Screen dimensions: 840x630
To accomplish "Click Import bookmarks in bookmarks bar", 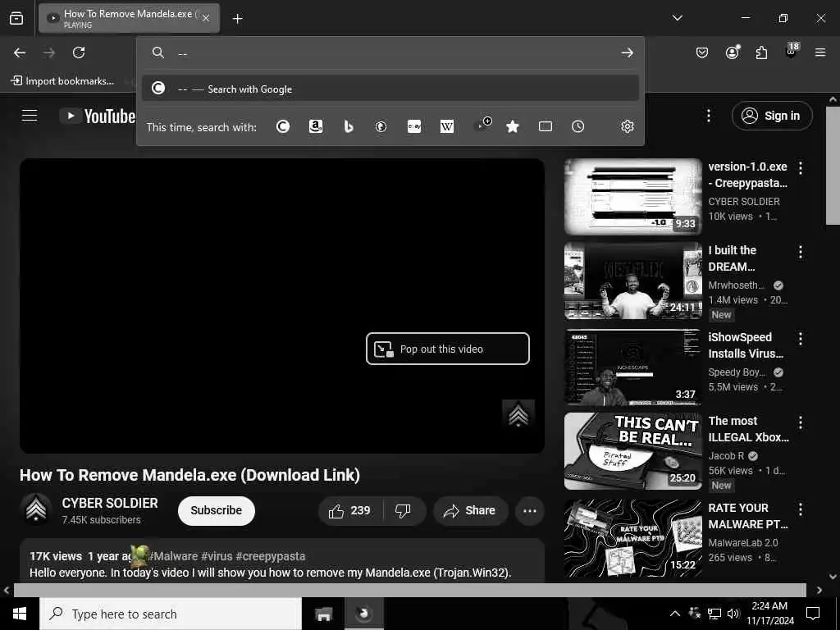I will (x=62, y=81).
